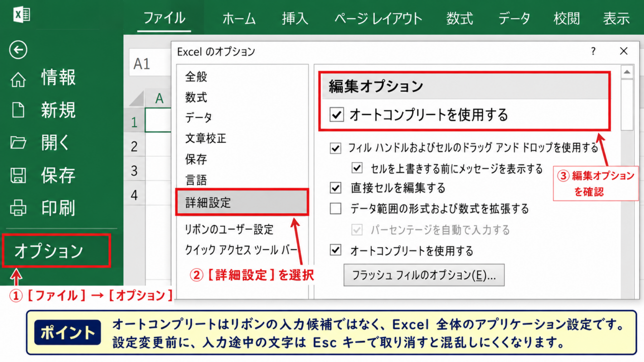
Task: Toggle 直接セルを編集する checkbox
Action: click(336, 188)
